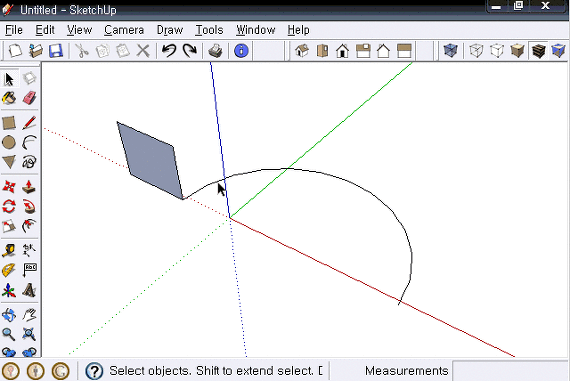Choose the Push/Pull tool
570x381 pixels.
pos(29,187)
